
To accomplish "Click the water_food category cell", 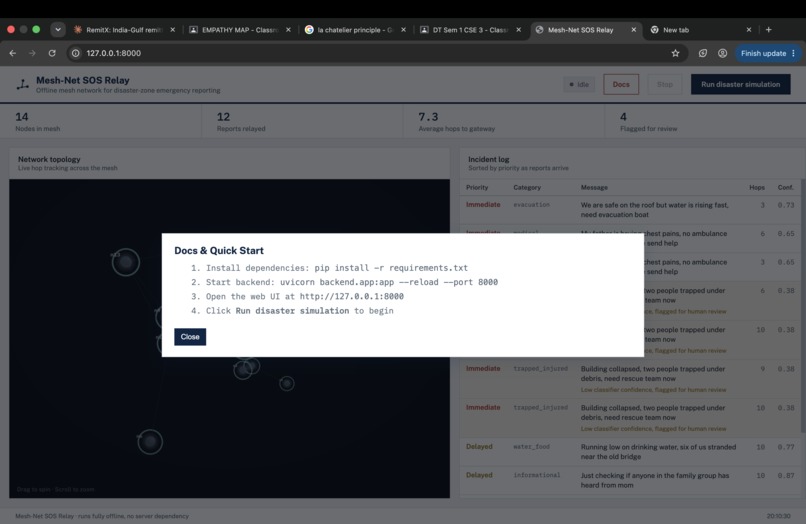I will (x=532, y=447).
